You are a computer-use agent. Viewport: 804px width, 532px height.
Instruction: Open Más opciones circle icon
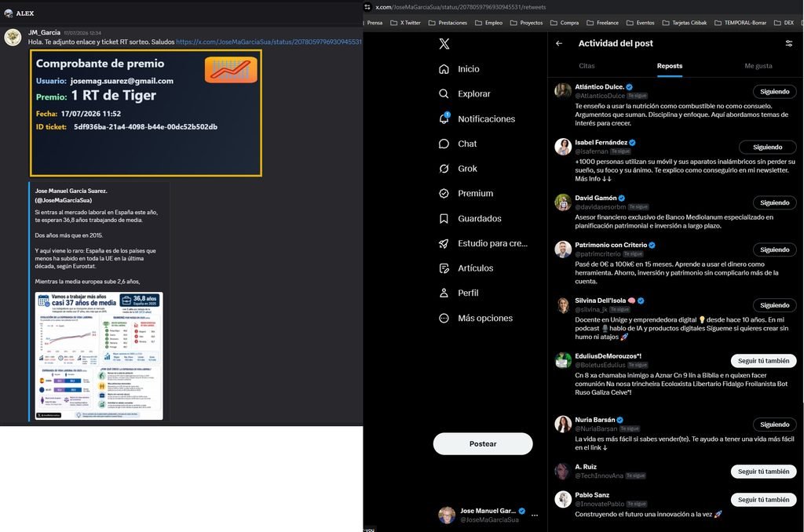click(x=444, y=319)
